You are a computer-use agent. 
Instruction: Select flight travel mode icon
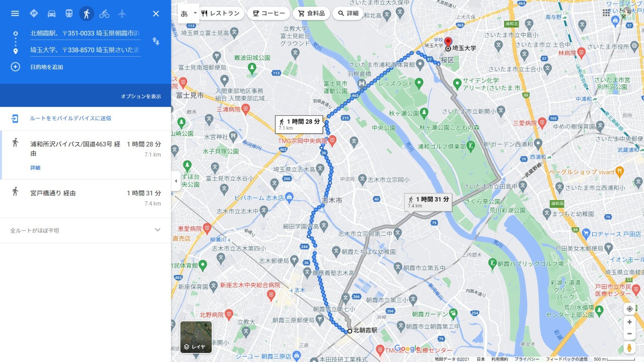tap(122, 14)
